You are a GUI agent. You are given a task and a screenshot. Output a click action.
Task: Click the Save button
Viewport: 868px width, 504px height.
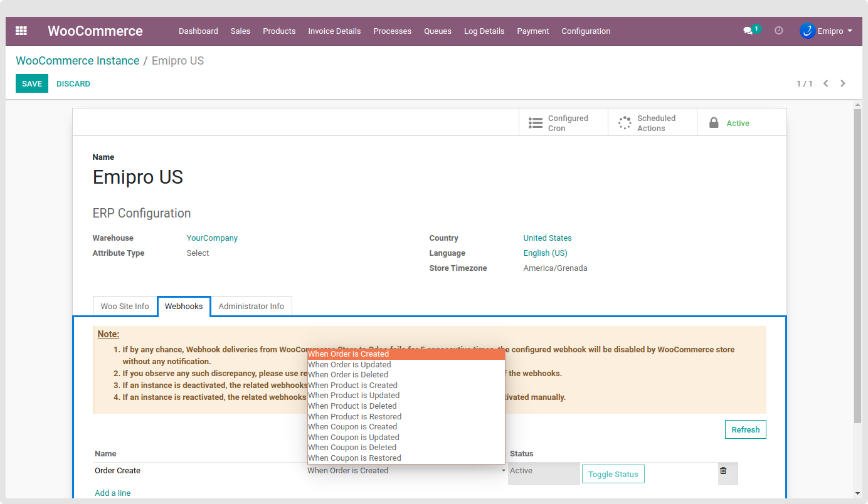pyautogui.click(x=32, y=83)
